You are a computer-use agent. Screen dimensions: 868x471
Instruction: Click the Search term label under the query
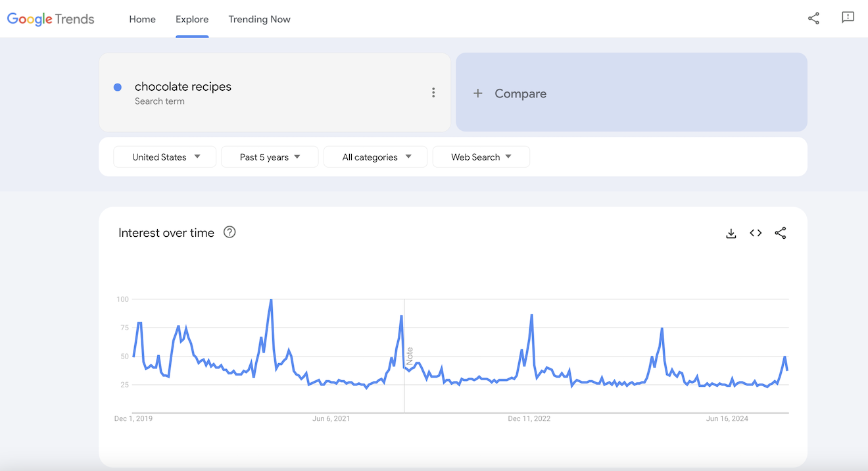pyautogui.click(x=160, y=101)
